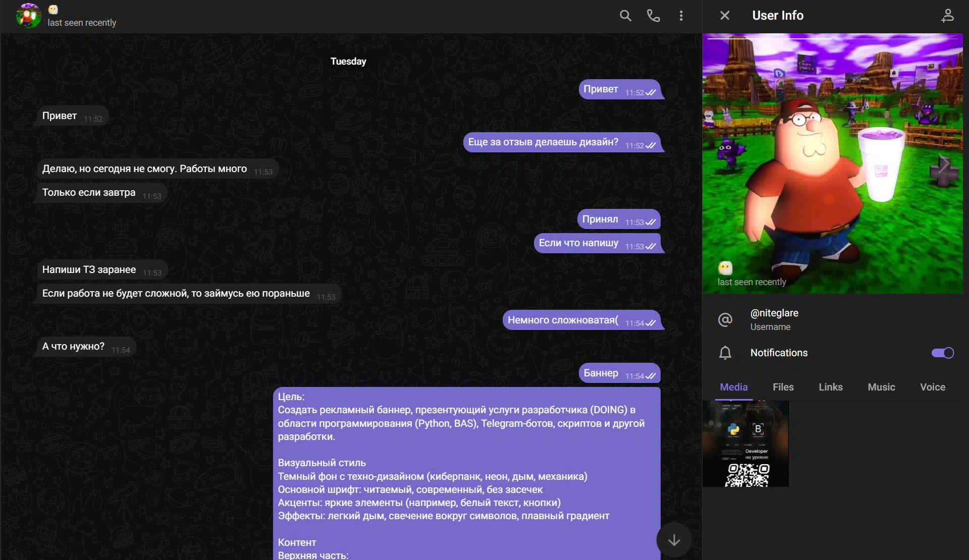Close the User Info panel
The image size is (969, 560).
pyautogui.click(x=725, y=16)
